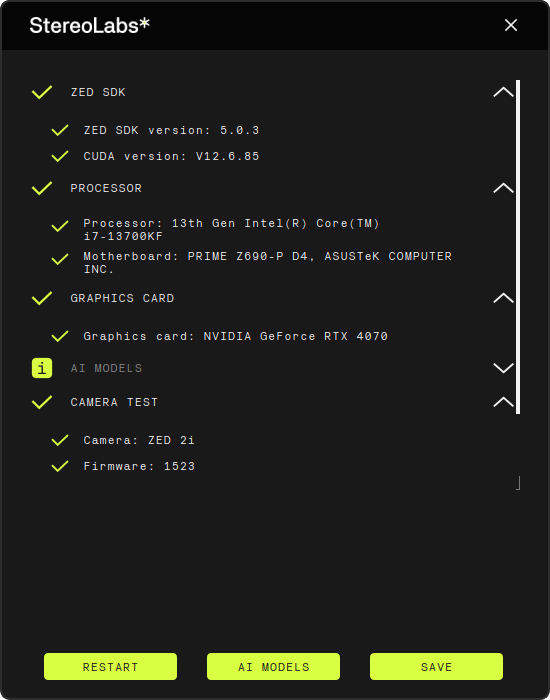Click the CAMERA TEST checkmark icon
The image size is (550, 700).
(x=42, y=402)
